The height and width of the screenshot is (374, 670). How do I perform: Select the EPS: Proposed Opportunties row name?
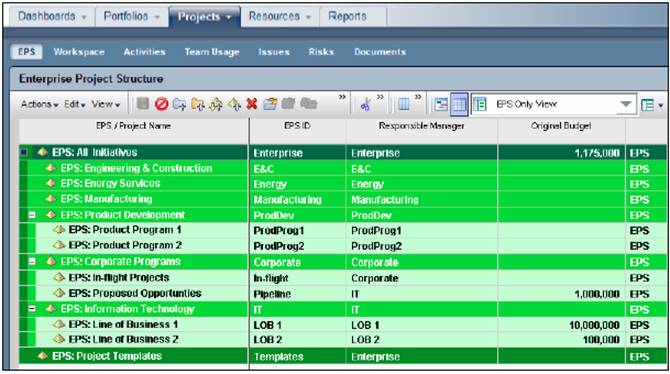click(x=135, y=293)
